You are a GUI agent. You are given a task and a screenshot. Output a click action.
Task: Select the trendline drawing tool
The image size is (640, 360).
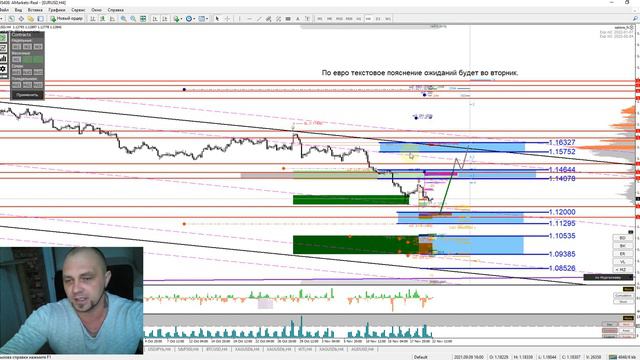259,19
